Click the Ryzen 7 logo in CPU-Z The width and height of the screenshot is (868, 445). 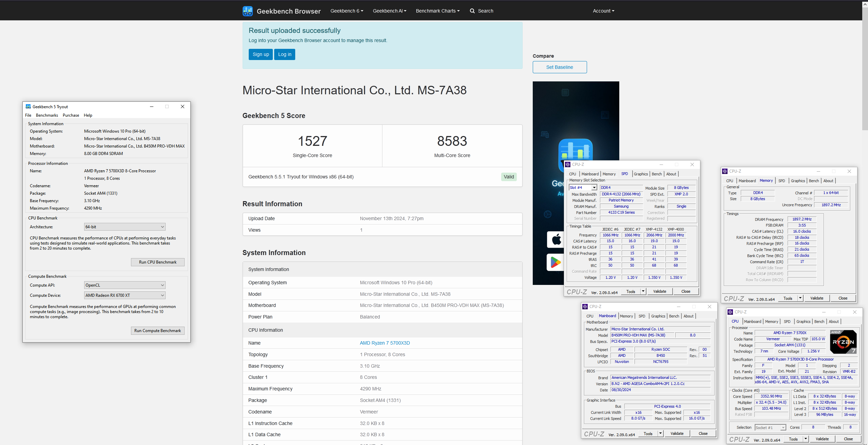point(843,342)
